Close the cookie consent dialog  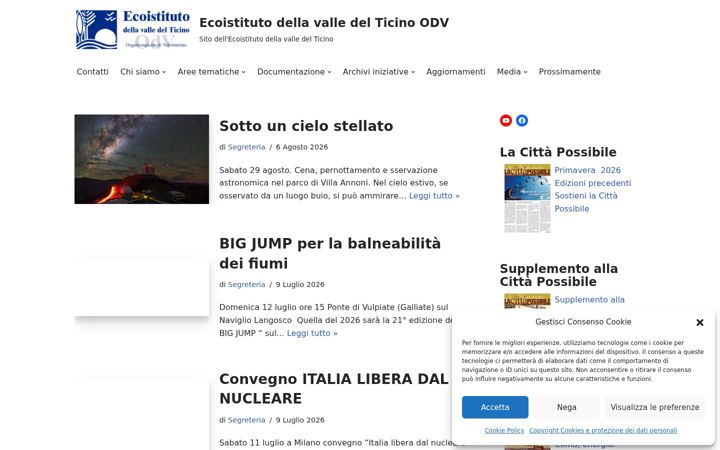click(x=700, y=322)
